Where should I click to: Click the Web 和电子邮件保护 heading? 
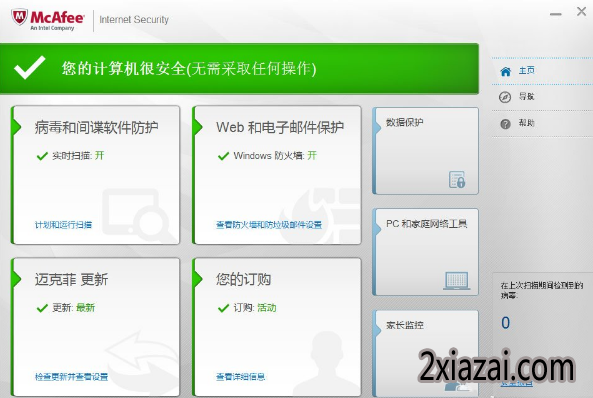tap(280, 127)
